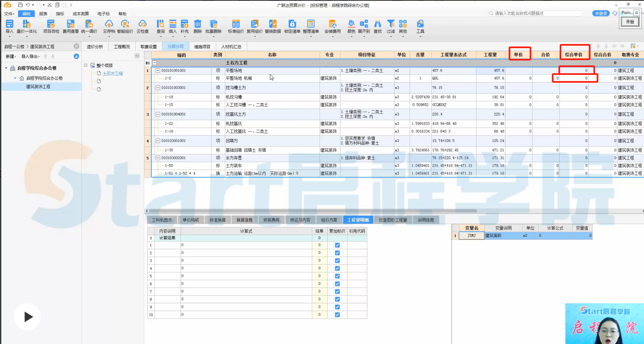644x344 pixels.
Task: Collapse item 010103001001 回填方 row
Action: coord(158,141)
